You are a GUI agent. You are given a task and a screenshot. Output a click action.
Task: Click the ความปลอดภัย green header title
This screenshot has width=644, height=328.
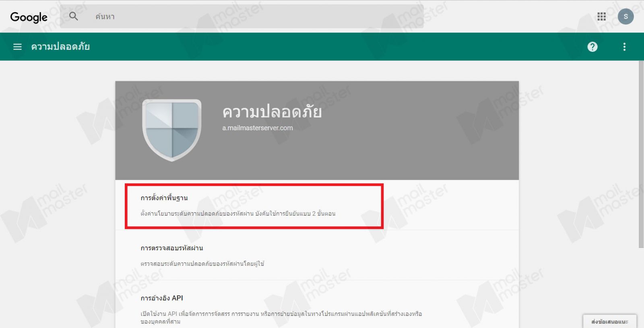click(x=60, y=47)
